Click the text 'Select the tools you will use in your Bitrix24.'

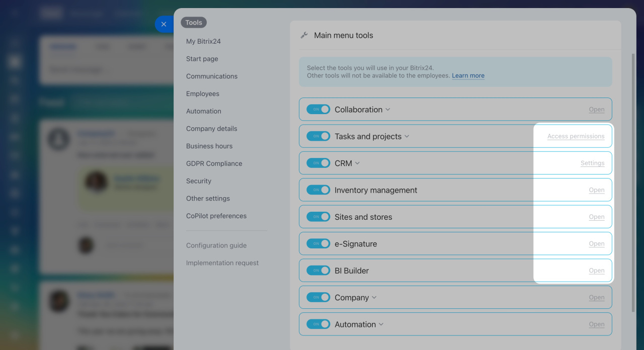370,68
